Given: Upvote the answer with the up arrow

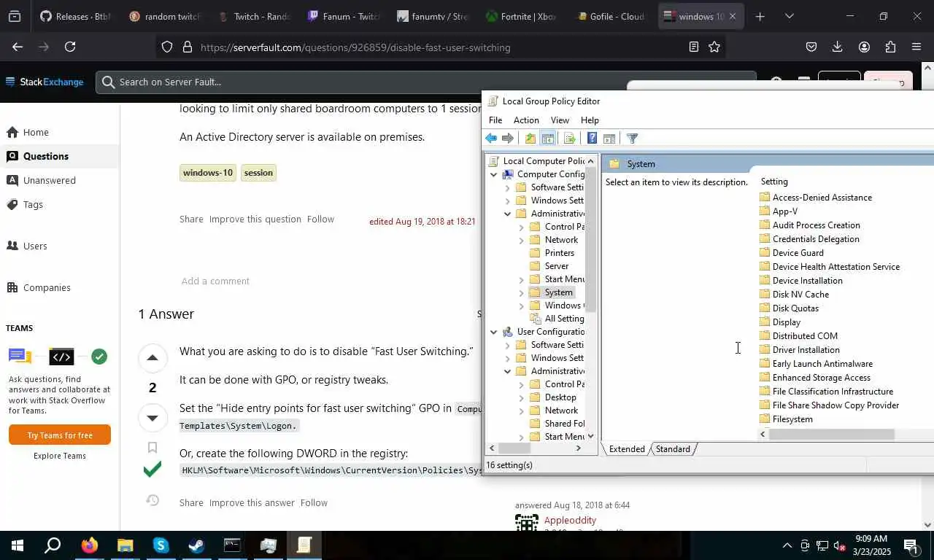Looking at the screenshot, I should pyautogui.click(x=152, y=357).
